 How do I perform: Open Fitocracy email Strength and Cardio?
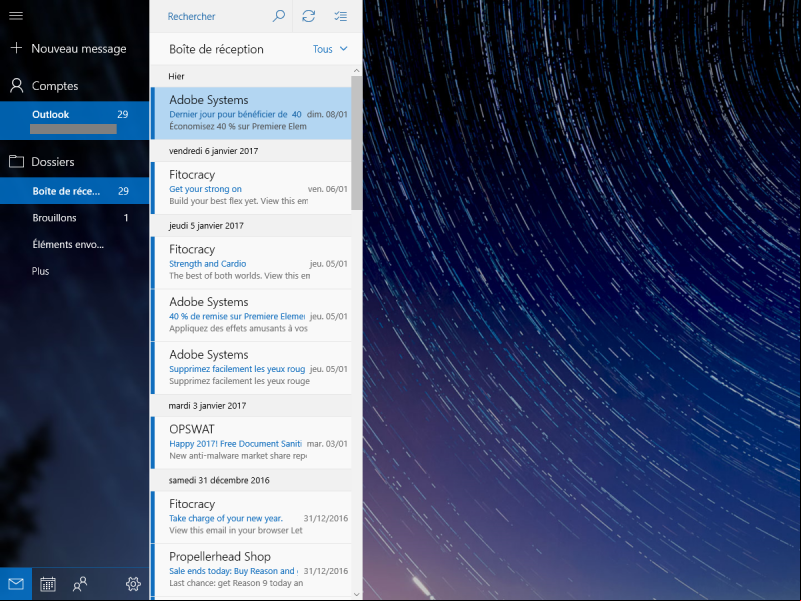click(x=251, y=262)
